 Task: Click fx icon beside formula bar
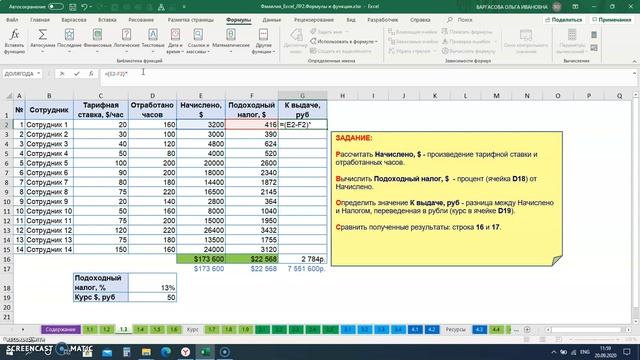click(x=91, y=73)
